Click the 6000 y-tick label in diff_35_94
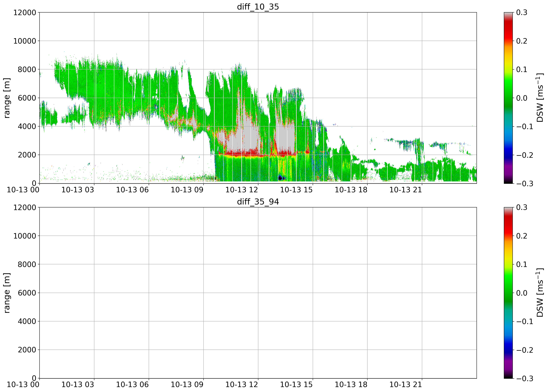The height and width of the screenshot is (392, 548). (x=27, y=293)
